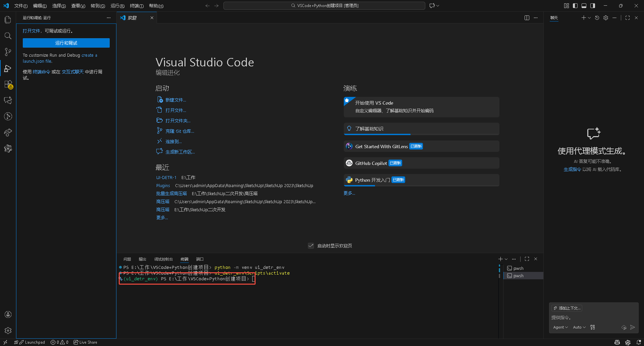Click the delegate to cloud agent icon
The image size is (644, 346).
point(624,327)
